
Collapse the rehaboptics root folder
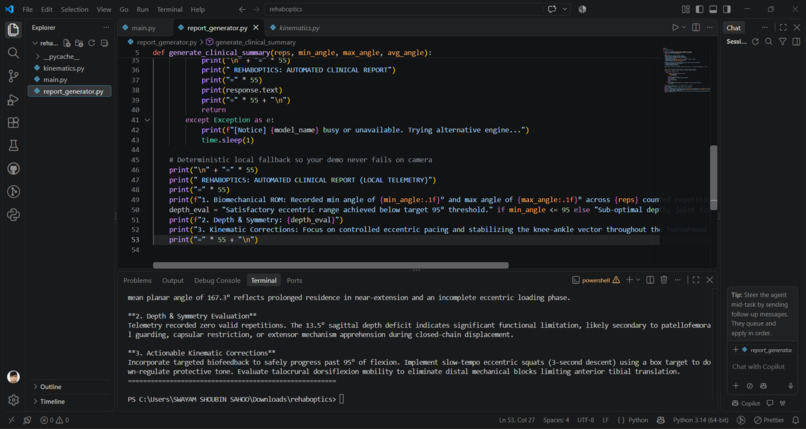pos(45,43)
